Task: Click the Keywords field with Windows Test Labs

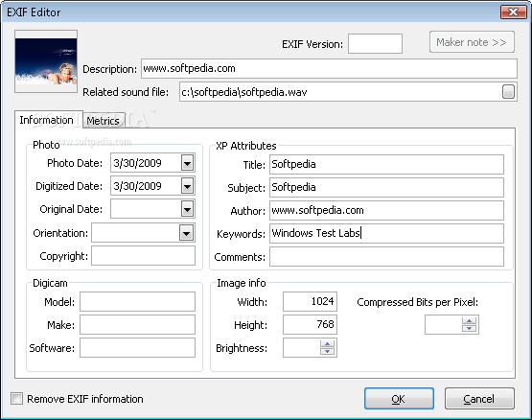Action: click(387, 233)
